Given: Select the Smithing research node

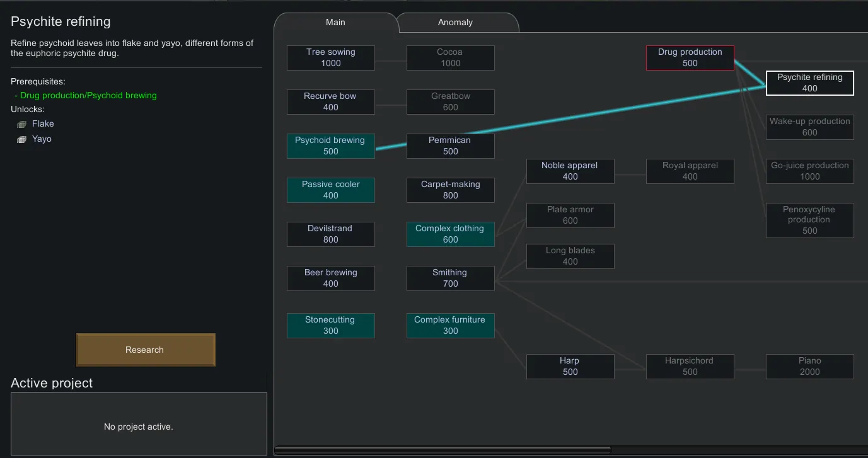Looking at the screenshot, I should [x=450, y=278].
